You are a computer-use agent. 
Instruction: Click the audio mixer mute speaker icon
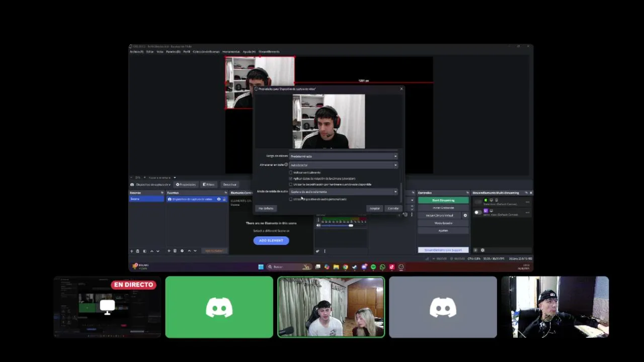pos(318,225)
